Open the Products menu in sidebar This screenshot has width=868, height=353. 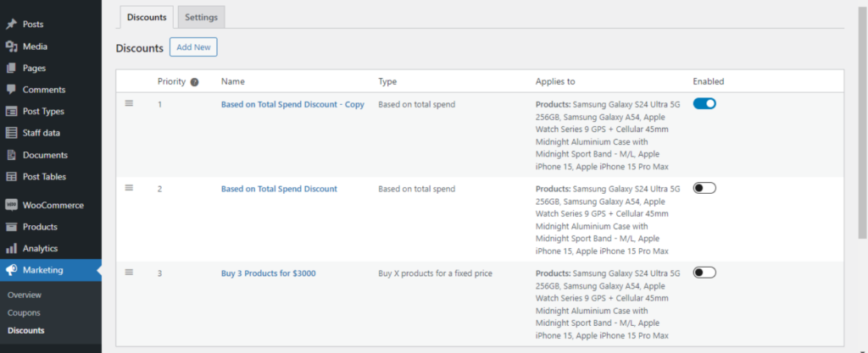[x=40, y=227]
